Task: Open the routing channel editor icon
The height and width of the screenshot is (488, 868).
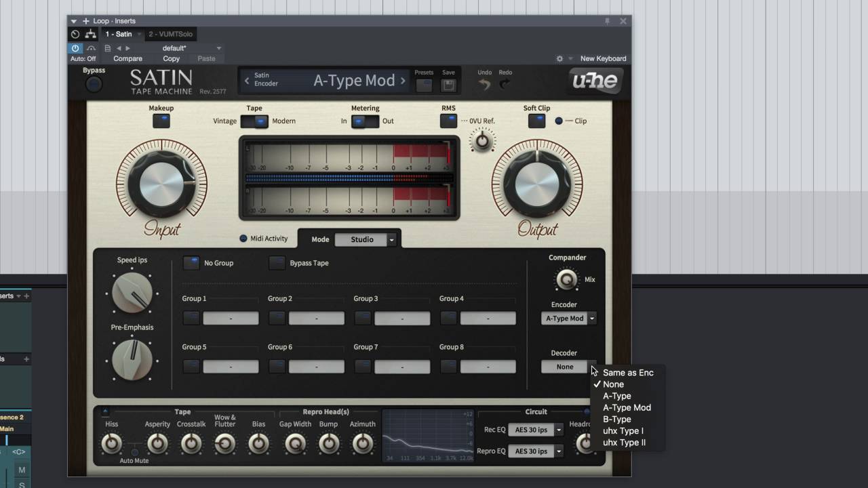Action: click(x=90, y=34)
